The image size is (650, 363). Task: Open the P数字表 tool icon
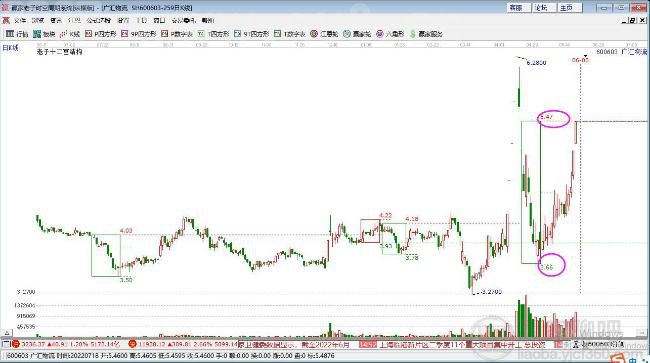click(x=177, y=34)
